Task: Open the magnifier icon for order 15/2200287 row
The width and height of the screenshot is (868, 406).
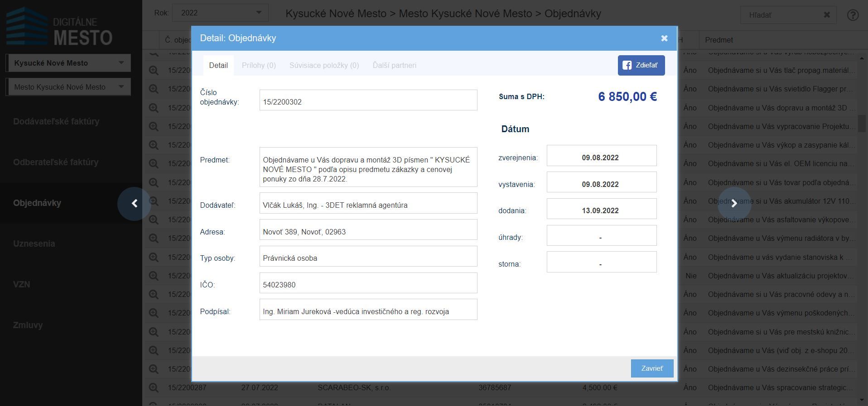Action: click(x=154, y=387)
